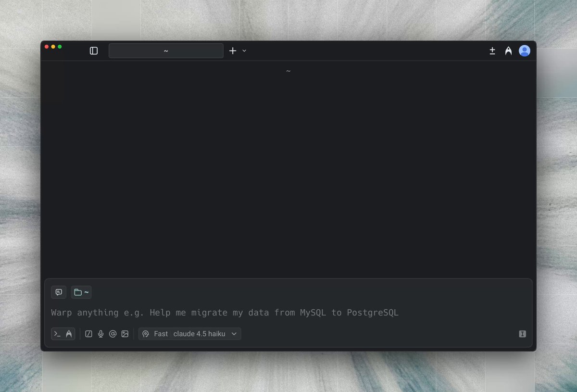This screenshot has height=392, width=577.
Task: Focus the Warp anything input field
Action: (288, 313)
